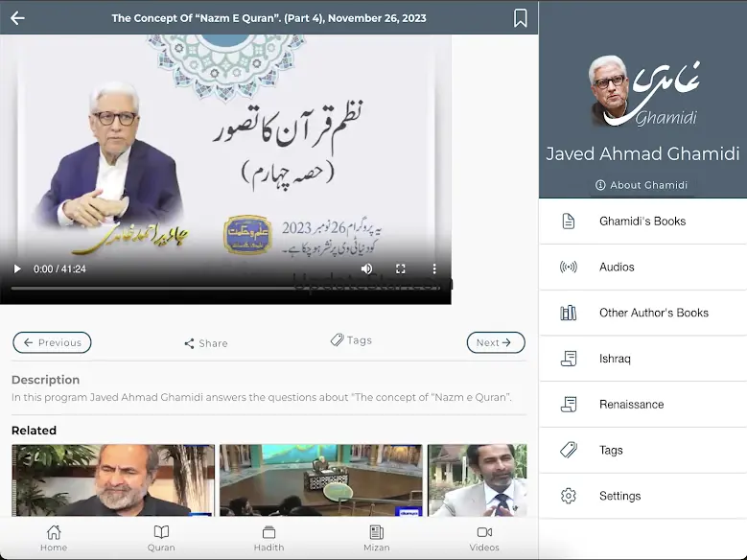The image size is (747, 560).
Task: Click the Settings gear icon
Action: click(569, 496)
